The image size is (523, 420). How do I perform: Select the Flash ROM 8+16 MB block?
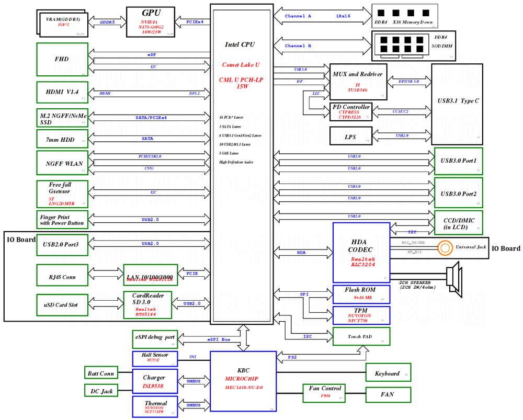(361, 294)
